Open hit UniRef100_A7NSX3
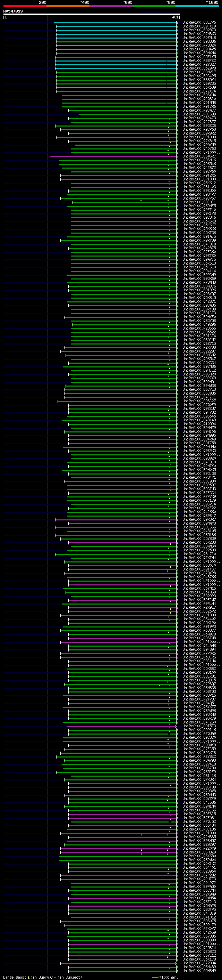 pos(199,34)
